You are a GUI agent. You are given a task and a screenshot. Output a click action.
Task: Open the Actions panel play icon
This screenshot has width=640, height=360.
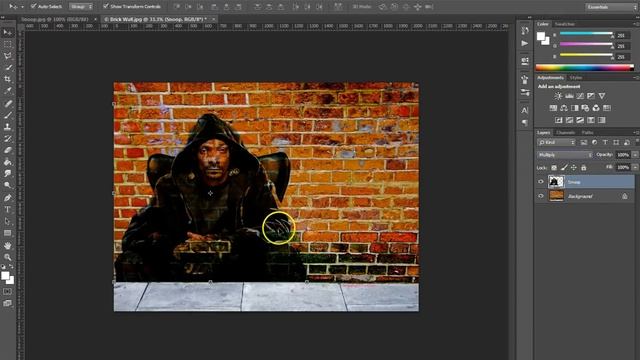point(524,43)
